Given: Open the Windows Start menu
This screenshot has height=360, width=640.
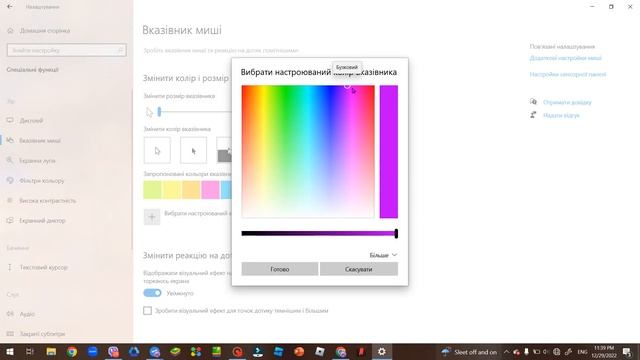Looking at the screenshot, I should point(10,351).
